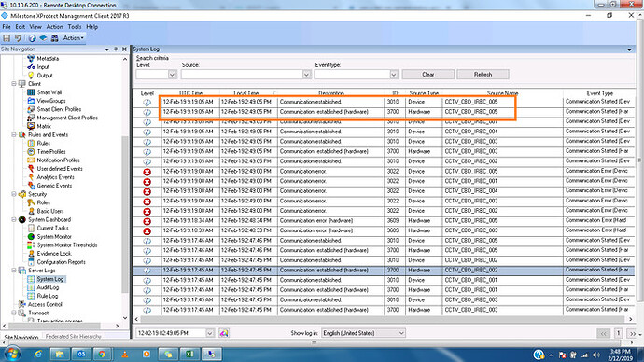This screenshot has height=362, width=644.
Task: Switch to Federated Site Hierarchy tab
Action: coord(73,336)
